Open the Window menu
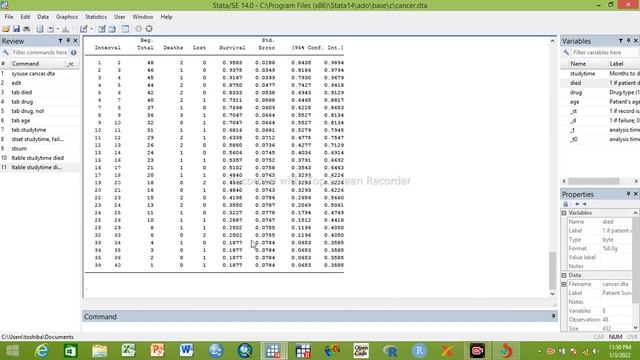 pos(142,17)
